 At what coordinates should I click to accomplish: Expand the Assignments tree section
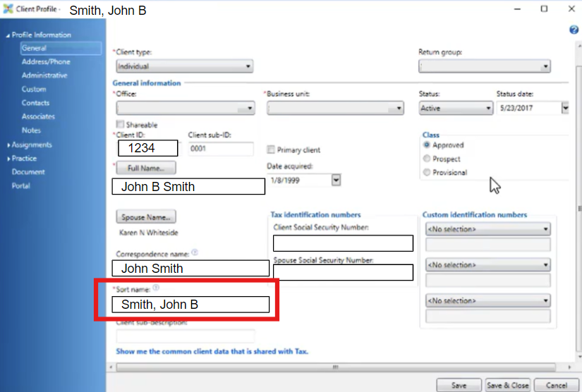(x=8, y=145)
